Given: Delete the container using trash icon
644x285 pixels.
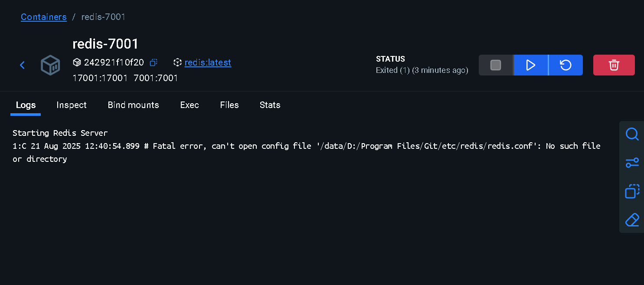Looking at the screenshot, I should [614, 65].
